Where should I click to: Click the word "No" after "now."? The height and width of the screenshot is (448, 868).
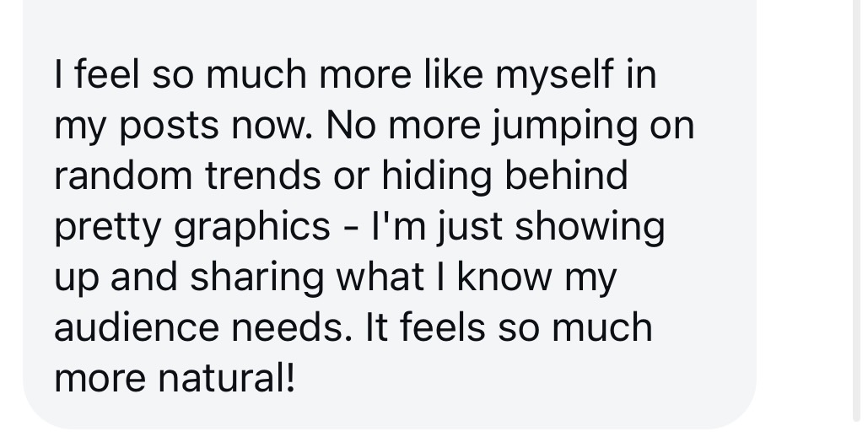(350, 126)
